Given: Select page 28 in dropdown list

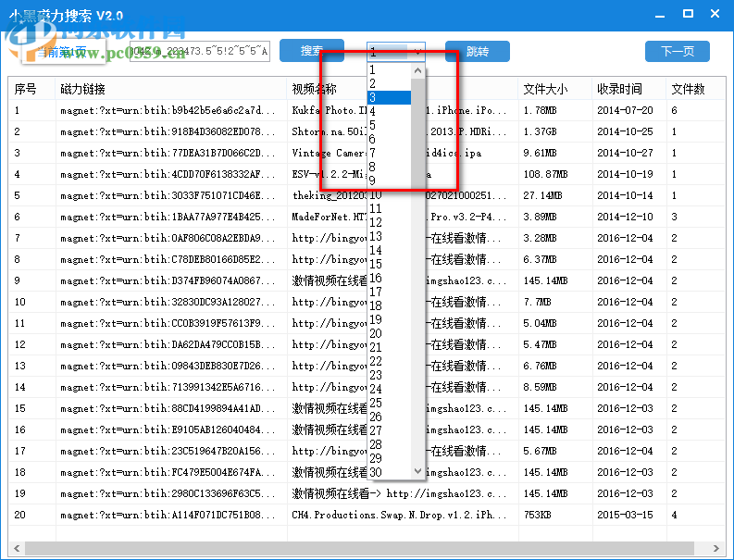Looking at the screenshot, I should point(389,444).
